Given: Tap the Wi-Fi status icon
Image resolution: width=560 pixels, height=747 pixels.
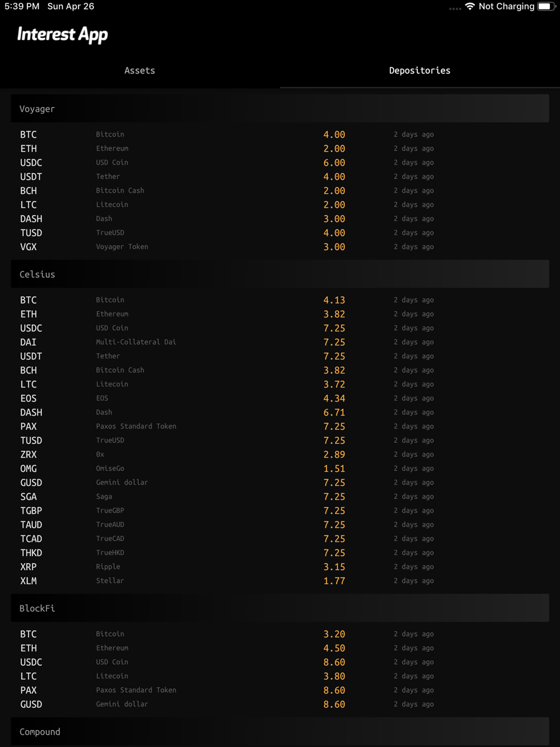Looking at the screenshot, I should (x=470, y=6).
